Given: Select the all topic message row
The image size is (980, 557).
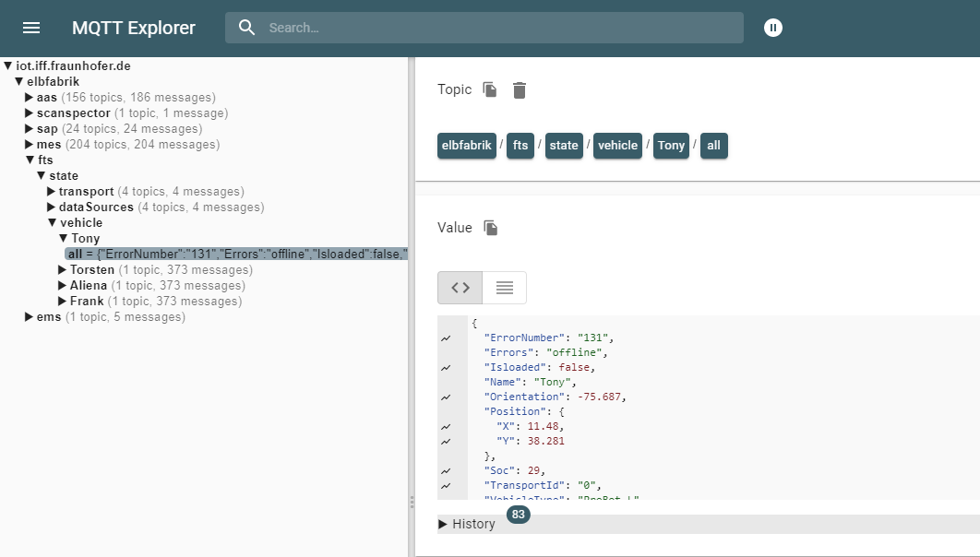Looking at the screenshot, I should click(236, 254).
